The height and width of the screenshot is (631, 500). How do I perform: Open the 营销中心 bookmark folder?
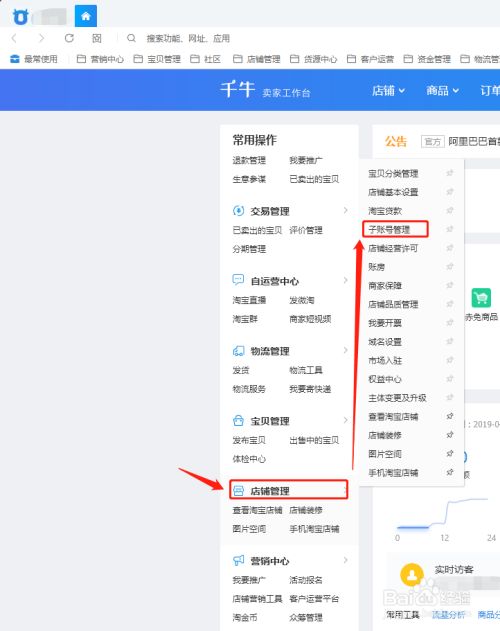(100, 59)
